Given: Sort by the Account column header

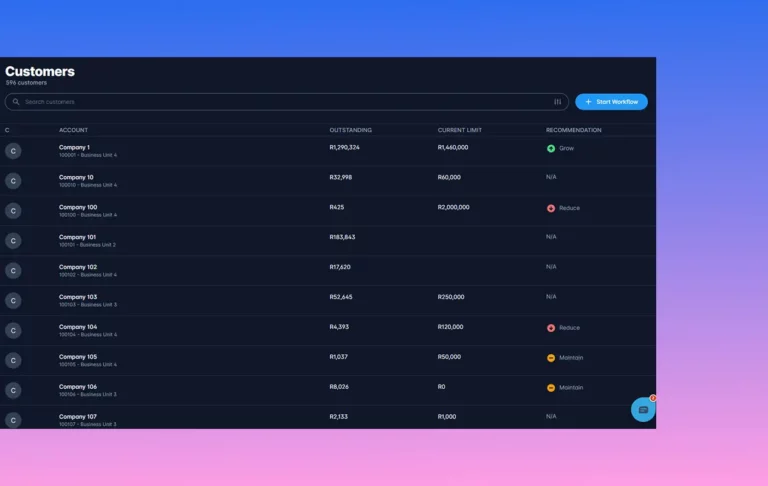Looking at the screenshot, I should [73, 130].
